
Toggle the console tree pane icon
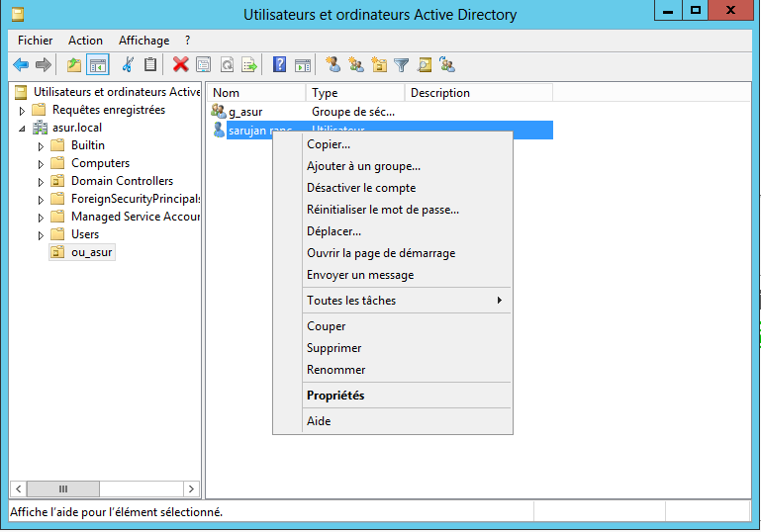[98, 64]
